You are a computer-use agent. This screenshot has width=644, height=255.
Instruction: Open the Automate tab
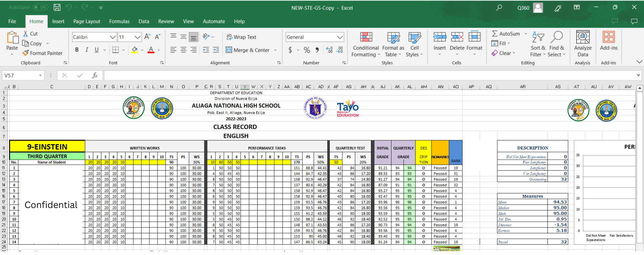pyautogui.click(x=214, y=21)
